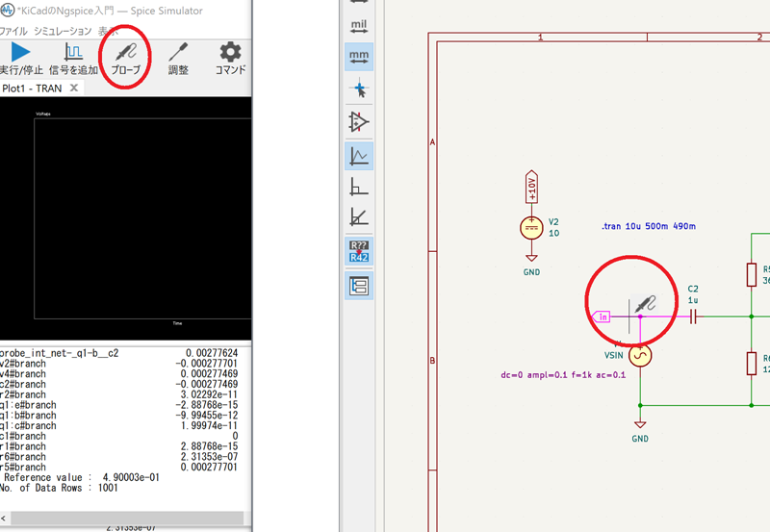Switch units to mil
The image size is (770, 532).
pos(359,27)
